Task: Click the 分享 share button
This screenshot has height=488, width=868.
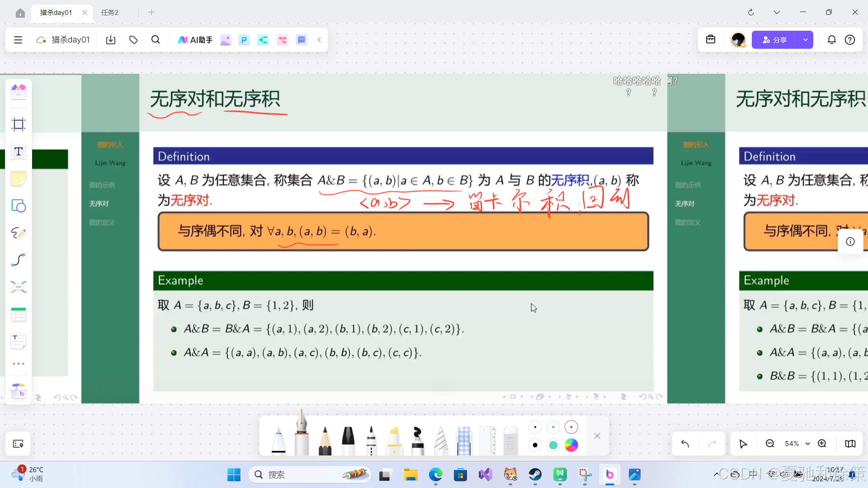Action: (x=774, y=40)
